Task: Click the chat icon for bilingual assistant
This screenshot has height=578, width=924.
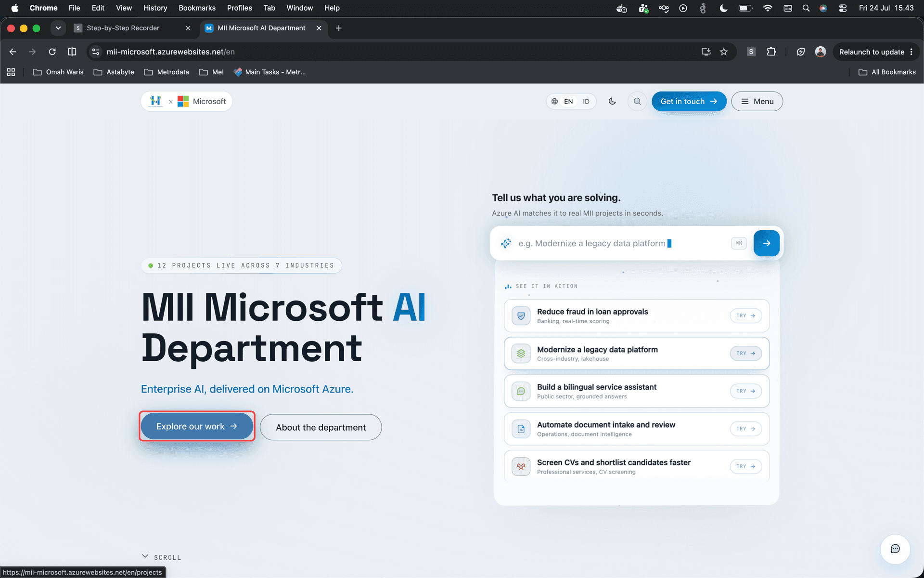Action: pos(521,391)
